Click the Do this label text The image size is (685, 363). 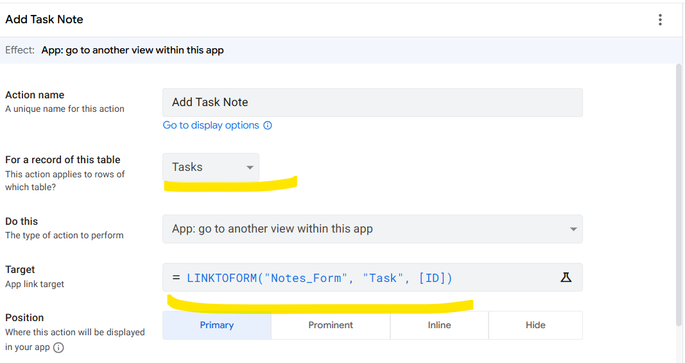(x=21, y=221)
